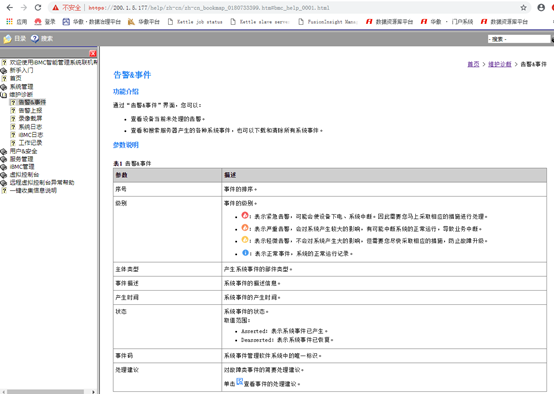
Task: Expand the 系统管理 book node
Action: [4, 87]
